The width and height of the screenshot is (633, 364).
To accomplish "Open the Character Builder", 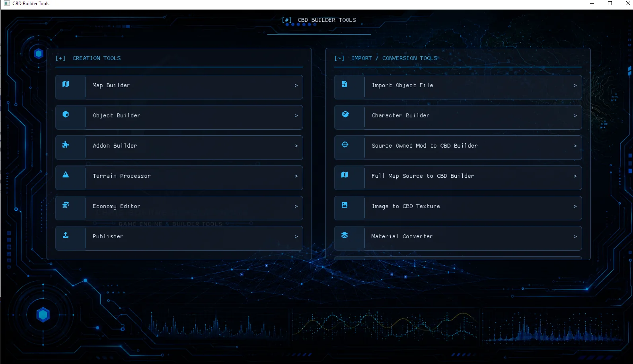I will pyautogui.click(x=458, y=117).
